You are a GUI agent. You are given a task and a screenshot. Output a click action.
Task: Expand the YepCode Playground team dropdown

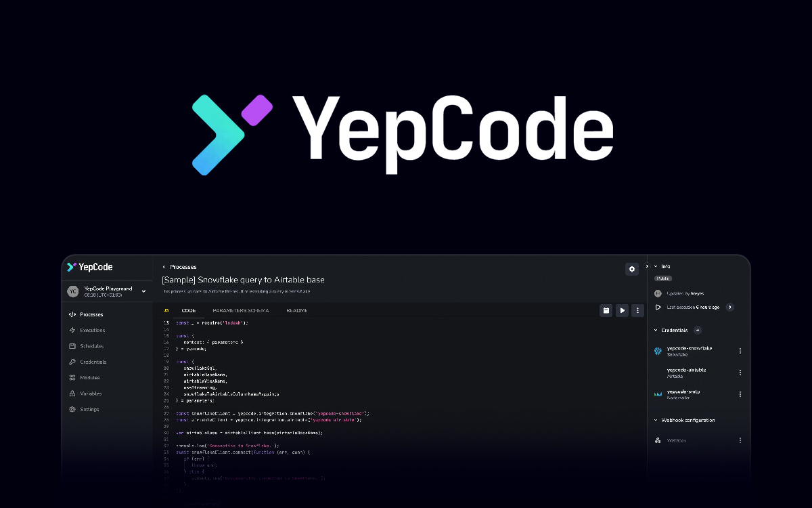click(143, 291)
